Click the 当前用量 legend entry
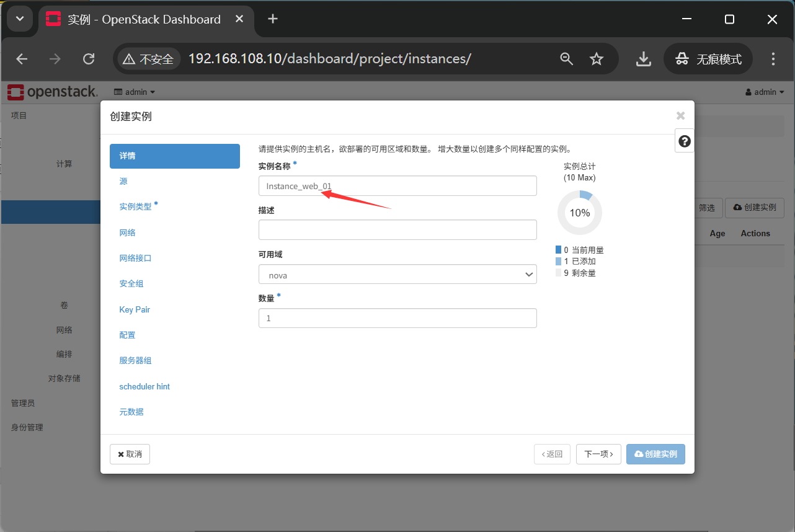The height and width of the screenshot is (532, 795). coord(580,250)
